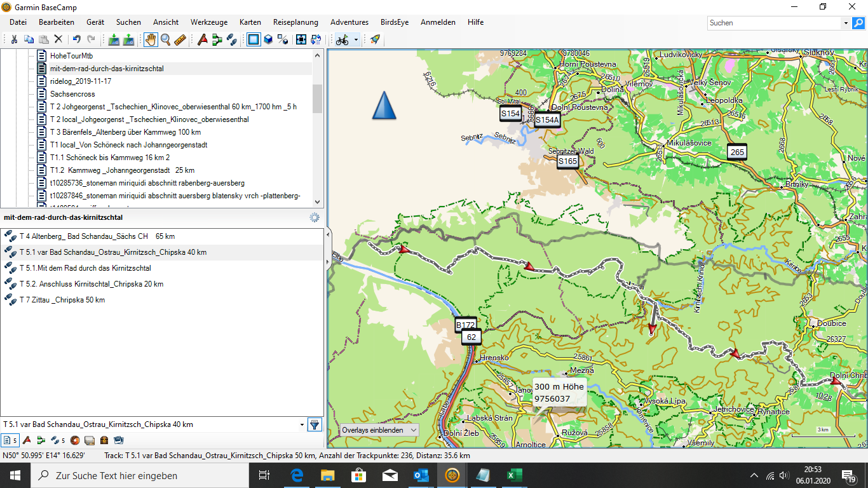
Task: Open the Ansicht menu
Action: tap(165, 22)
